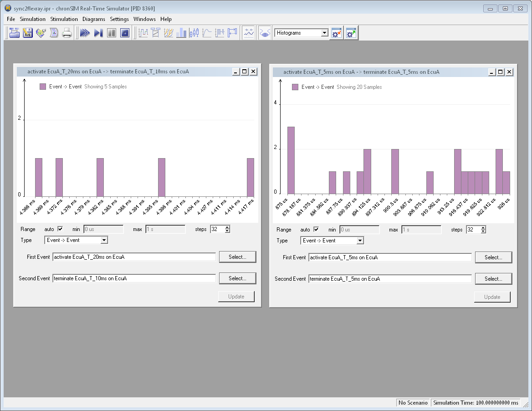Open the Help menu
Viewport: 532px width, 411px height.
tap(166, 19)
